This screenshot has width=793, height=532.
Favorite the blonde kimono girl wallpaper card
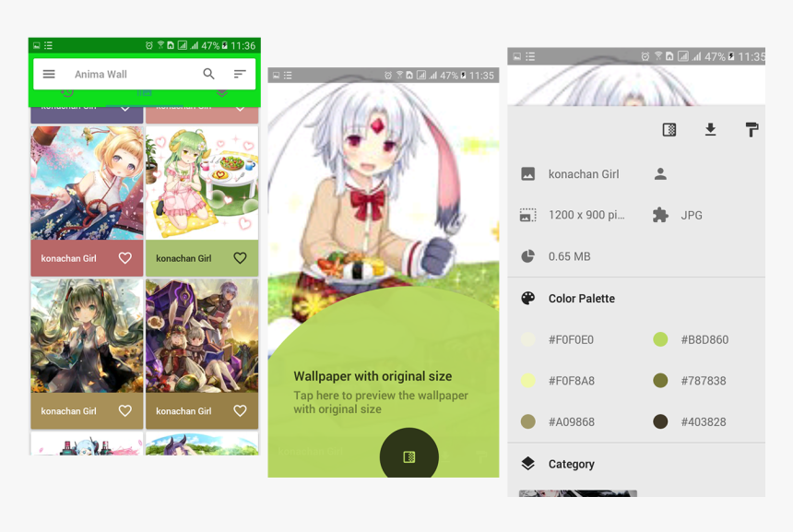[x=124, y=258]
